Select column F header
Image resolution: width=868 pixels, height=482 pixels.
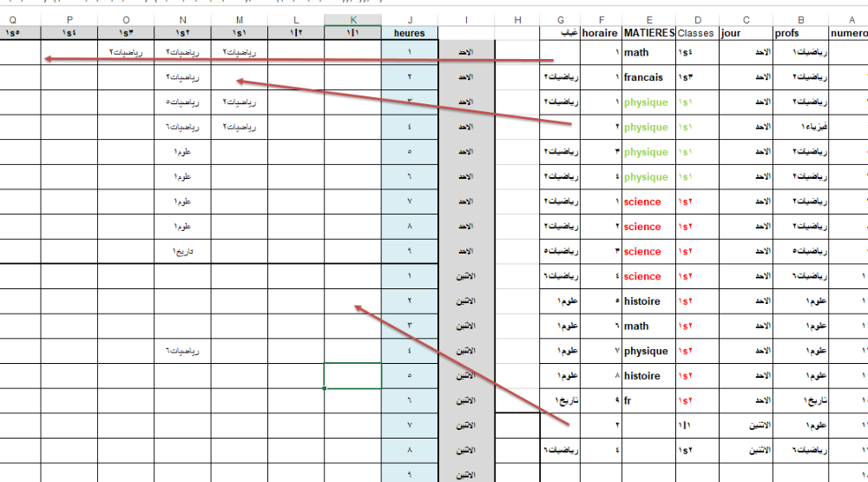602,20
